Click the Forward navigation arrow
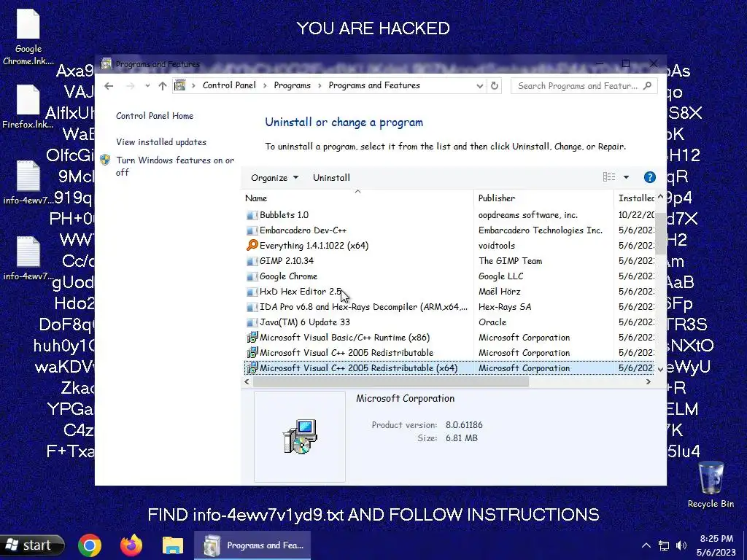 pos(130,86)
